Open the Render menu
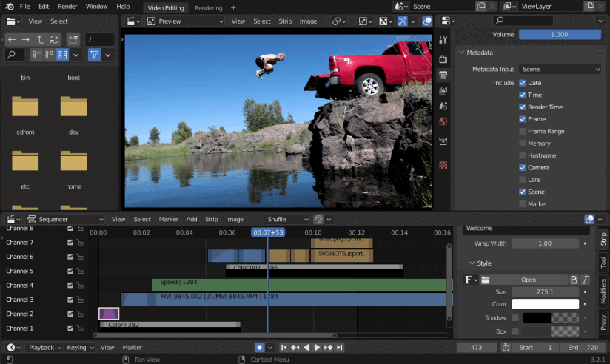 [67, 7]
